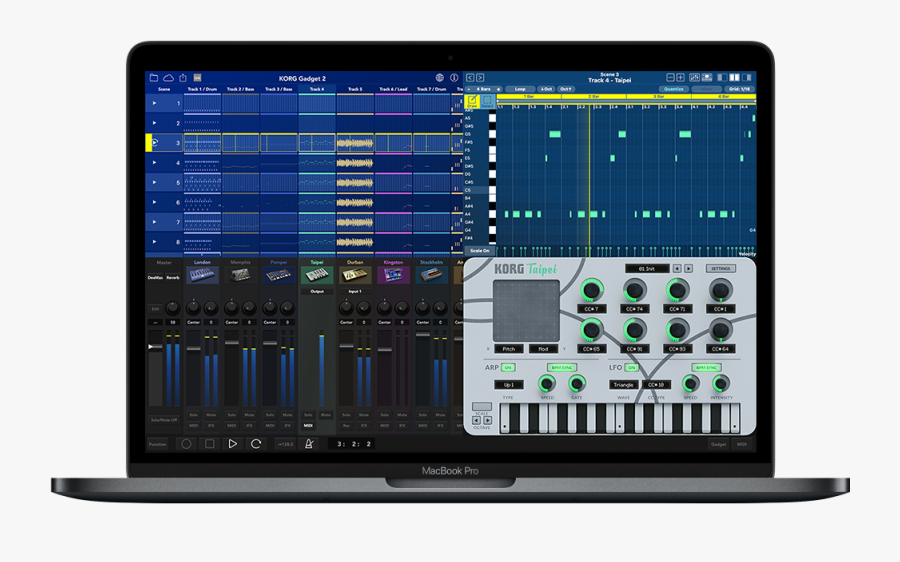Screen dimensions: 900x562
Task: Click Solo/Mute Off button on Master
Action: point(164,420)
